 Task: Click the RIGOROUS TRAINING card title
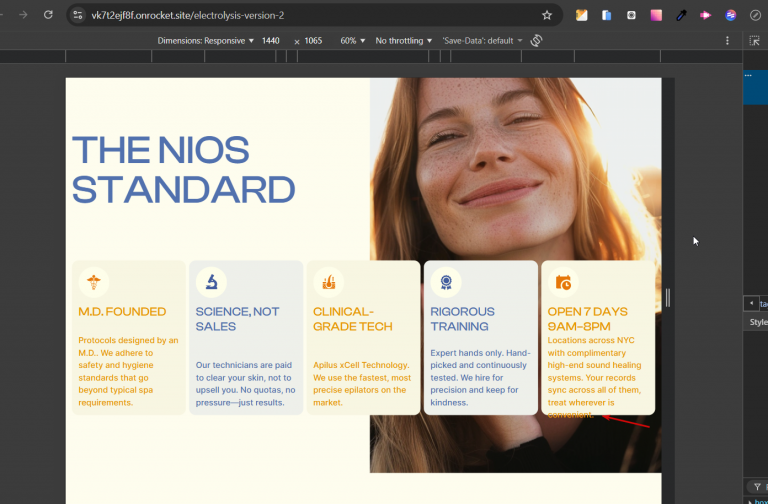click(x=462, y=319)
